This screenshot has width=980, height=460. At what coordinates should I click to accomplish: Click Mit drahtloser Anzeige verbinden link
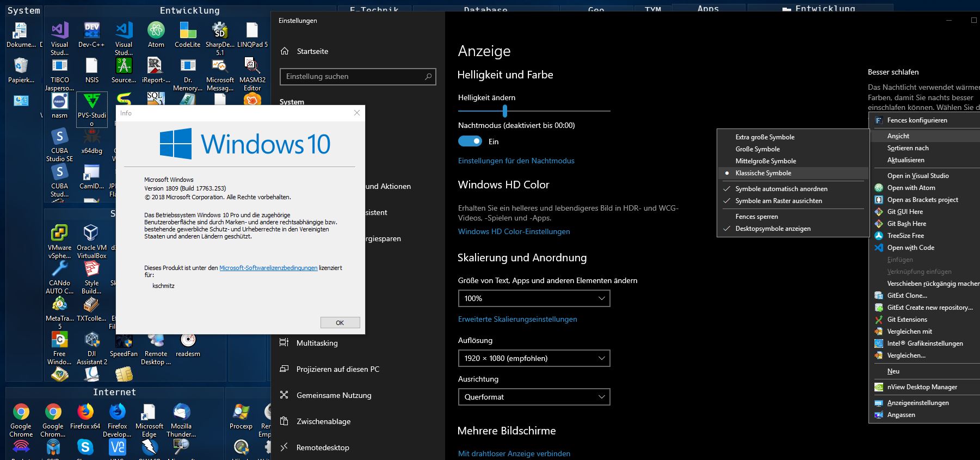[x=514, y=453]
